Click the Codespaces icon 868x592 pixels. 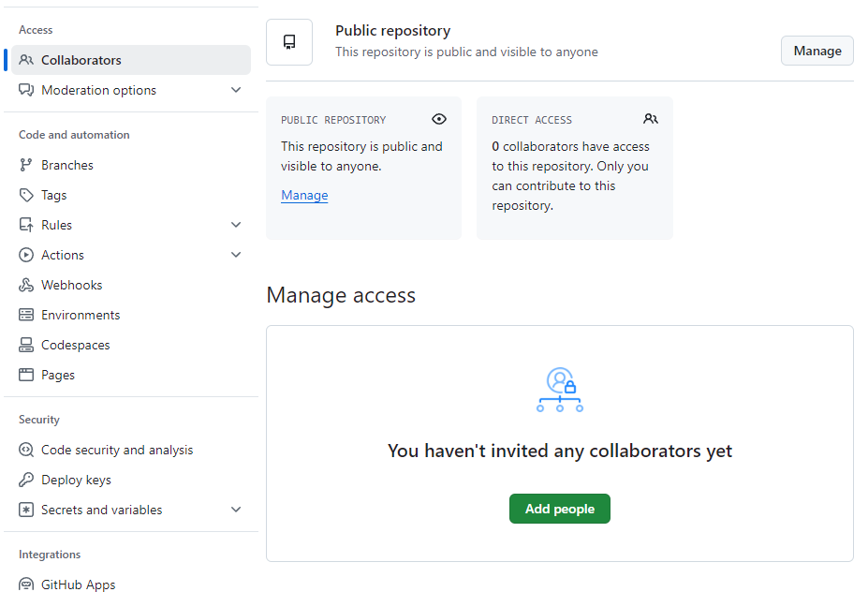click(x=26, y=345)
